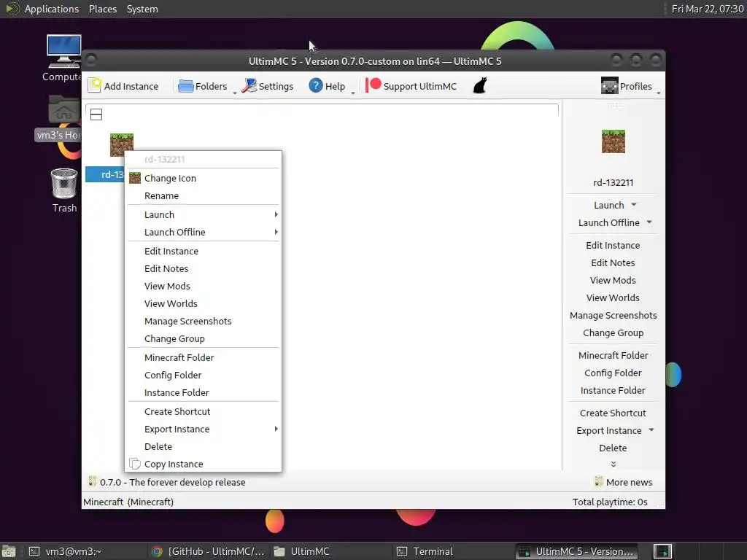Image resolution: width=747 pixels, height=560 pixels.
Task: Open vm3's Home folder desktop icon
Action: point(64,109)
